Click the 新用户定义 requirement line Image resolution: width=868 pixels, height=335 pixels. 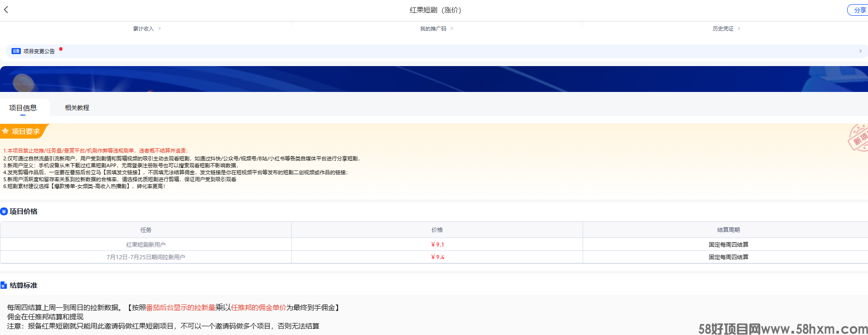[121, 165]
